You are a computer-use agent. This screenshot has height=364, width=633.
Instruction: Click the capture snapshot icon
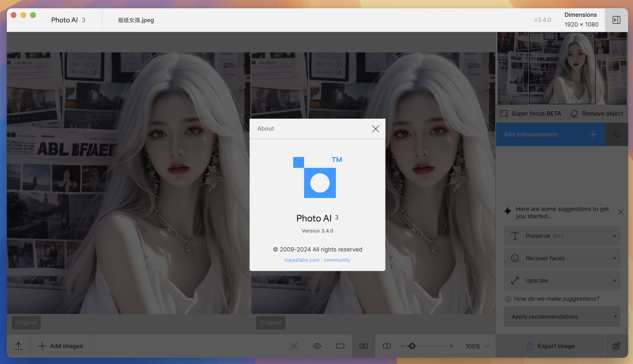293,346
